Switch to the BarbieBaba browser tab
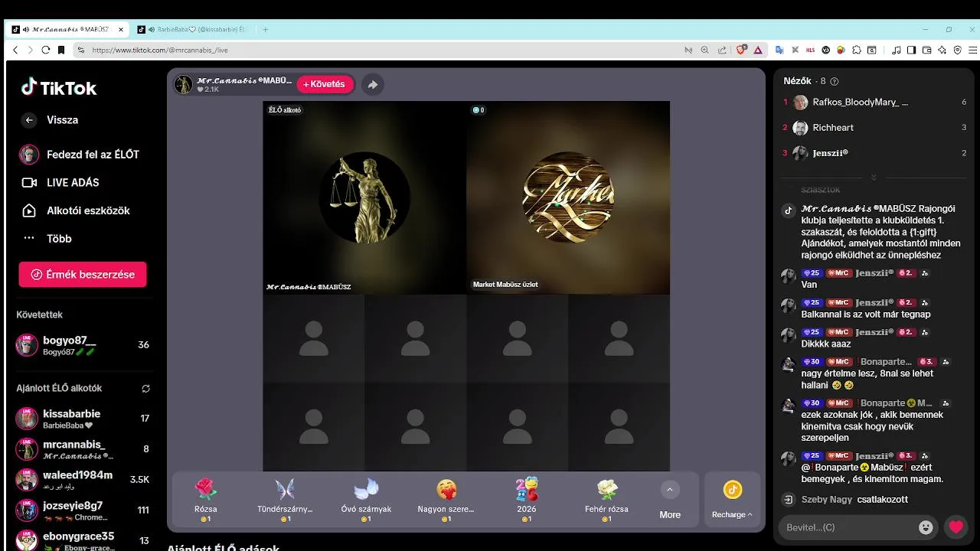This screenshot has width=980, height=551. tap(191, 30)
